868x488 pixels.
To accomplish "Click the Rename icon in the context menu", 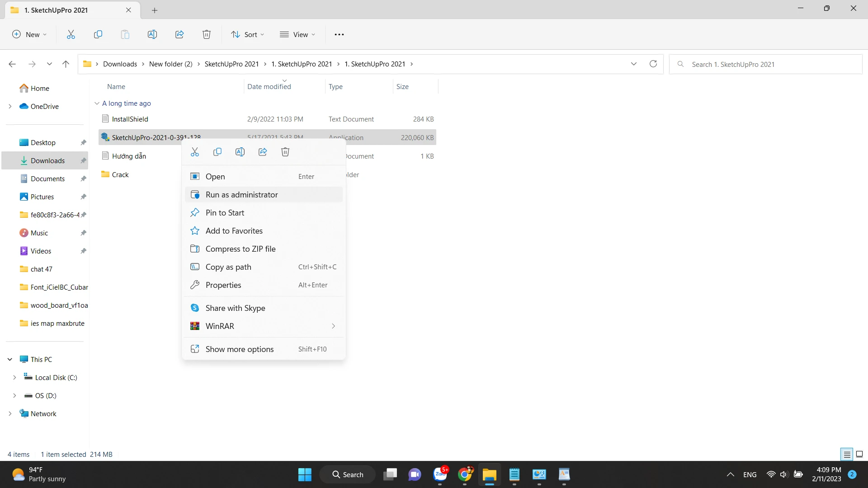I will tap(240, 152).
